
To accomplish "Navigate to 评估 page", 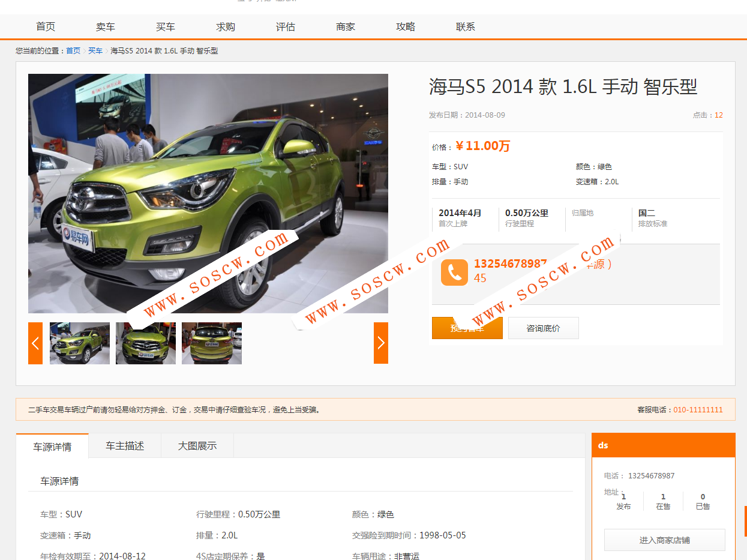I will pyautogui.click(x=286, y=26).
